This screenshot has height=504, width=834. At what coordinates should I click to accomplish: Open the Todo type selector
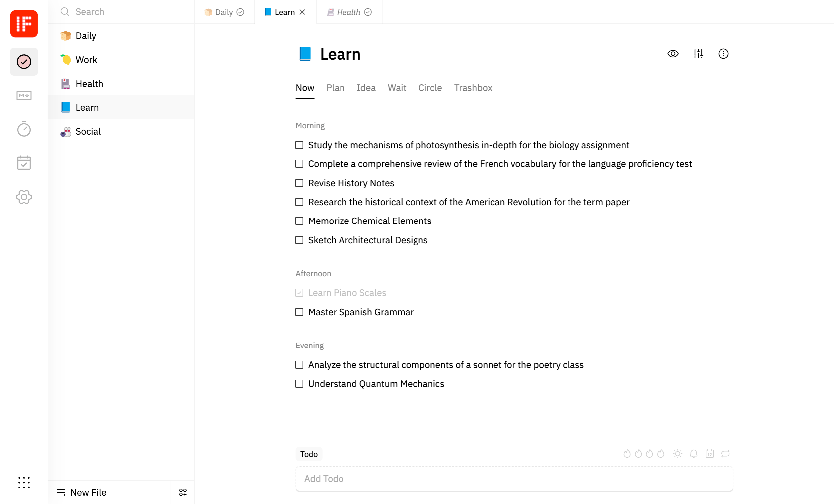coord(309,454)
